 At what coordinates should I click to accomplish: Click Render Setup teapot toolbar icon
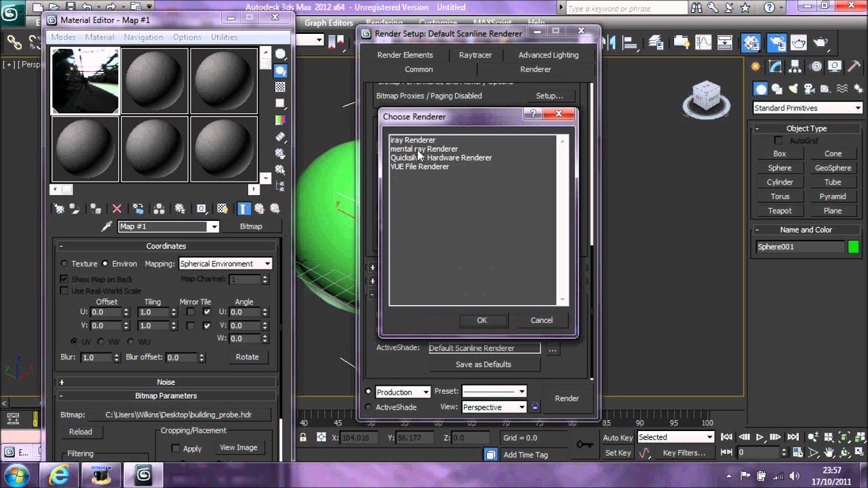(777, 42)
